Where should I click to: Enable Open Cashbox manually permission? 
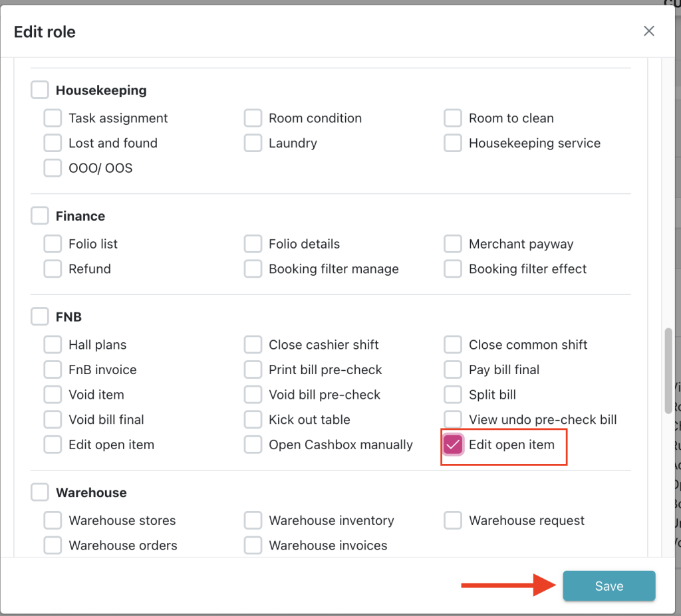tap(253, 445)
